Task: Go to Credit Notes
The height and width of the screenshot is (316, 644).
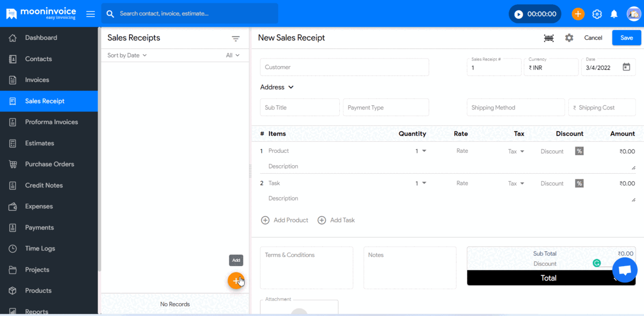Action: coord(49,185)
